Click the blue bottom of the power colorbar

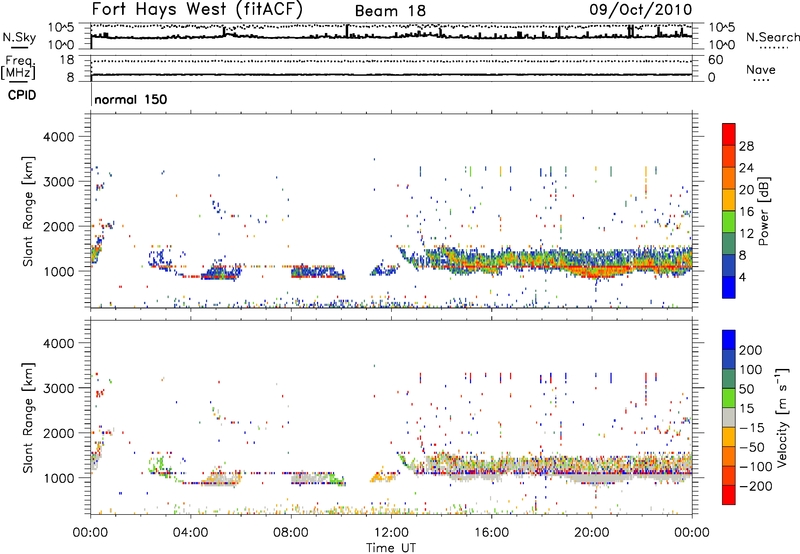coord(729,289)
